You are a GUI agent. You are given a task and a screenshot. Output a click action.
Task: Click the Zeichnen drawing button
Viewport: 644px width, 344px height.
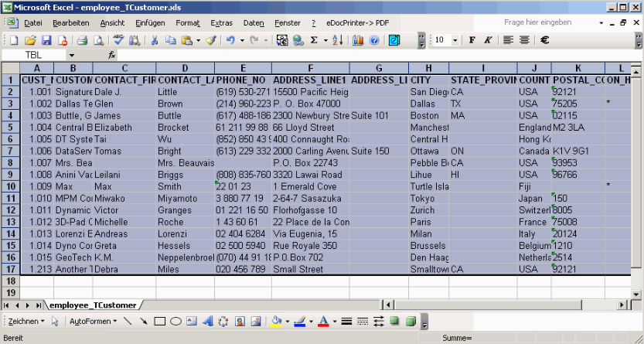pos(26,321)
